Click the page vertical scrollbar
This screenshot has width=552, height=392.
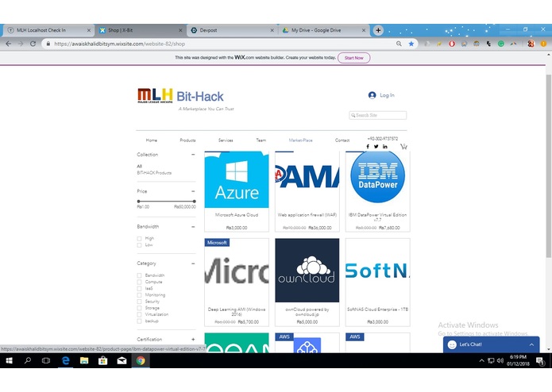pyautogui.click(x=549, y=165)
